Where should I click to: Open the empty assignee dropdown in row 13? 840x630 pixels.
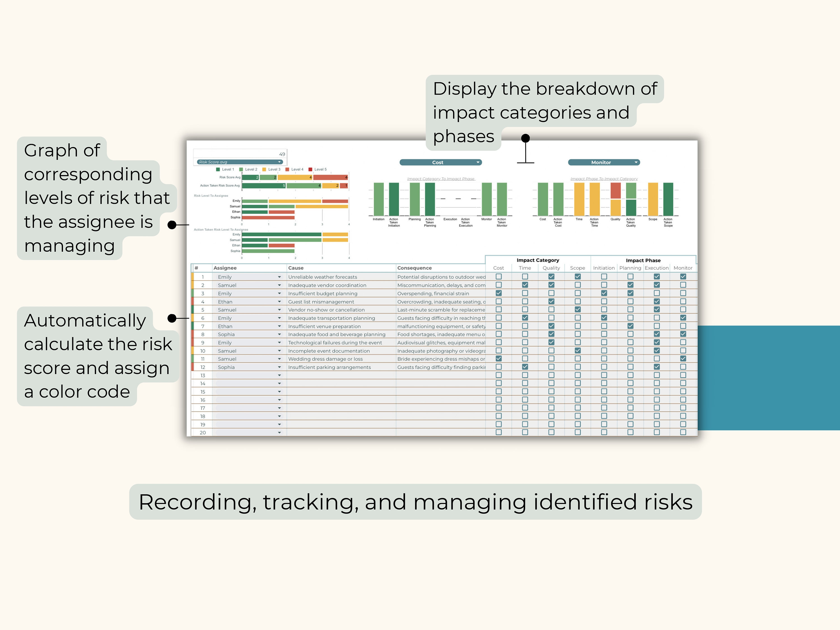[x=279, y=375]
